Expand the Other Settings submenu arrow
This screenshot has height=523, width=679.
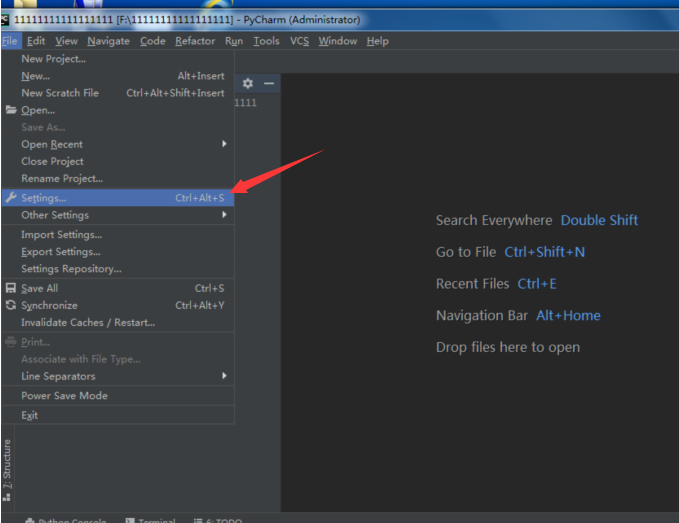tap(224, 215)
